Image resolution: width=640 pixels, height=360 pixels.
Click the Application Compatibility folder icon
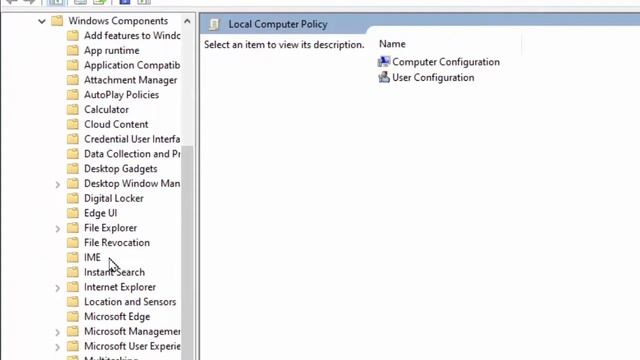(x=73, y=65)
